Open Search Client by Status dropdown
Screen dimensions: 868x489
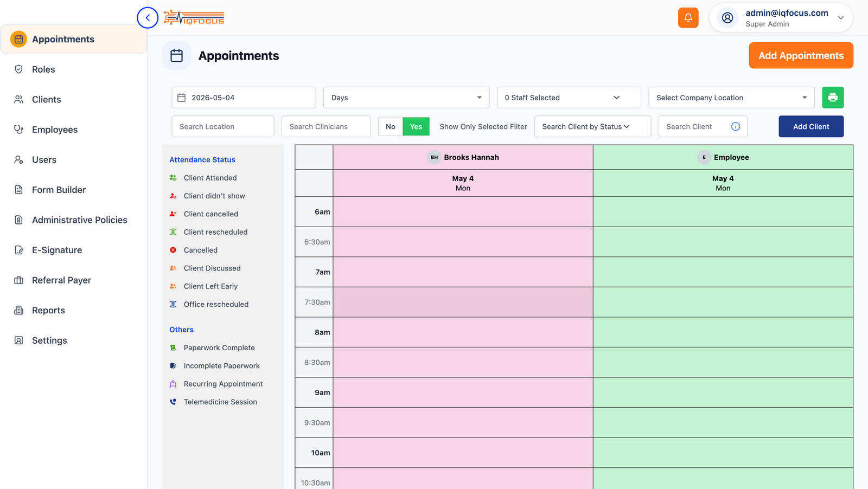592,126
